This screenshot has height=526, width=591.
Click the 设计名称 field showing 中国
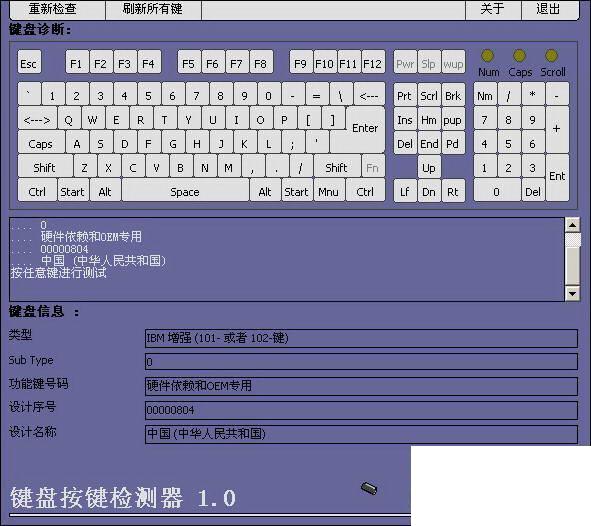point(361,434)
